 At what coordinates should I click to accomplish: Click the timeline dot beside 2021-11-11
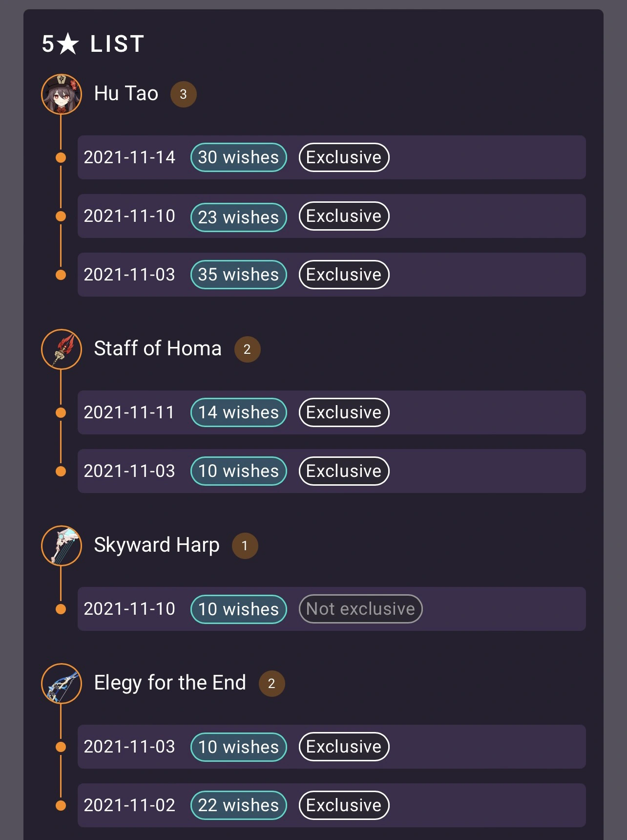pos(61,413)
